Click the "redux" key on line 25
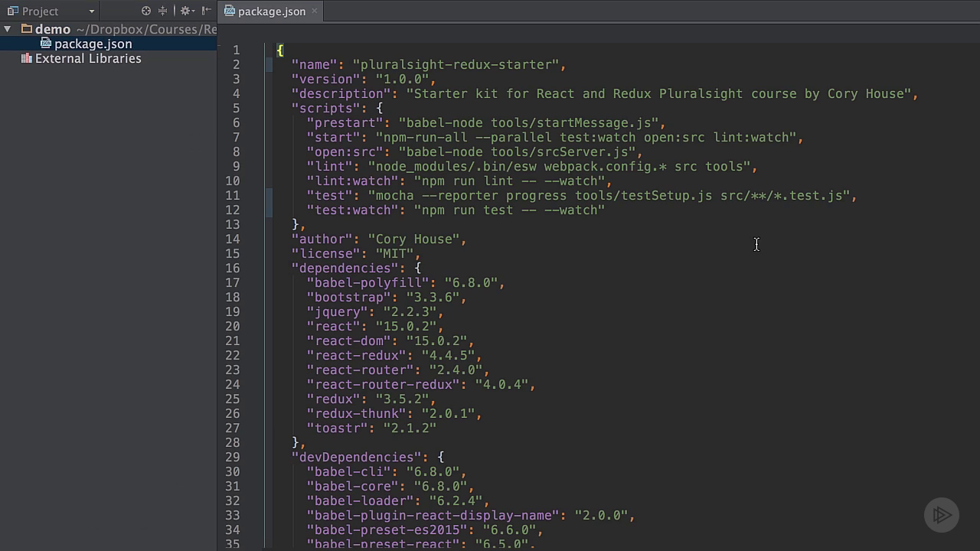 pos(333,399)
